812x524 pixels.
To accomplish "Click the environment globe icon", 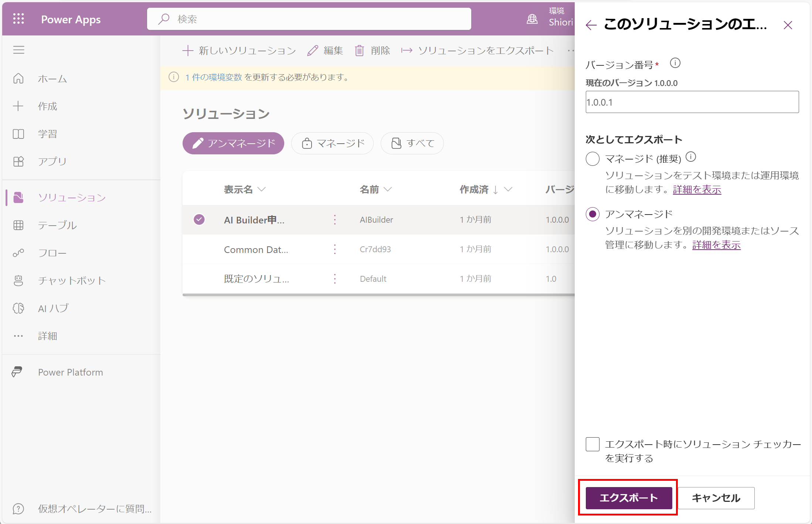I will point(532,19).
